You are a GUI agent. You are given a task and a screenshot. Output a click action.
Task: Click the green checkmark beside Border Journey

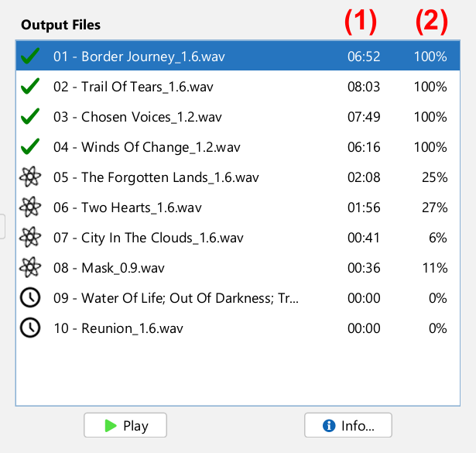coord(30,57)
